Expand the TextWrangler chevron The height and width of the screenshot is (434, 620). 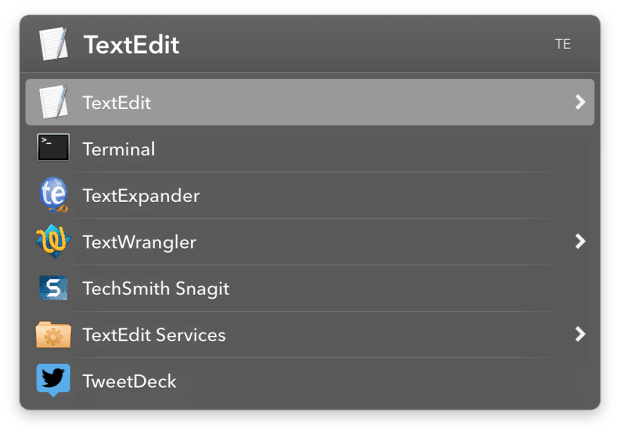[x=580, y=241]
